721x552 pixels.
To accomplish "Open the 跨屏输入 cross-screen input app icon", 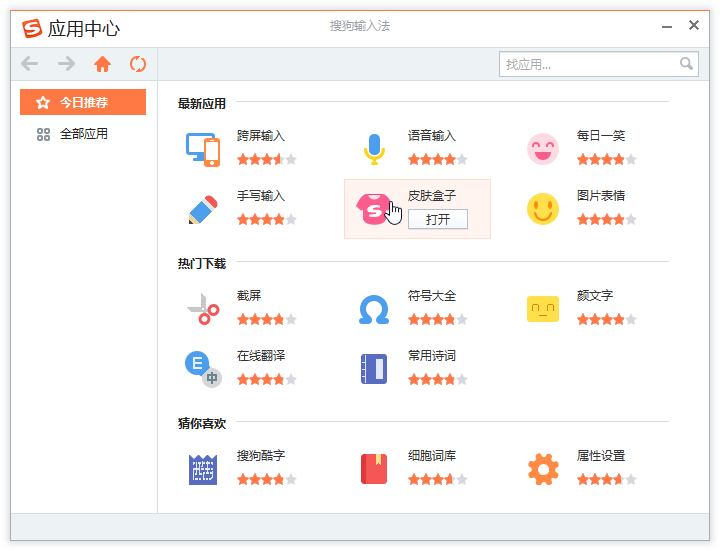I will pos(203,149).
